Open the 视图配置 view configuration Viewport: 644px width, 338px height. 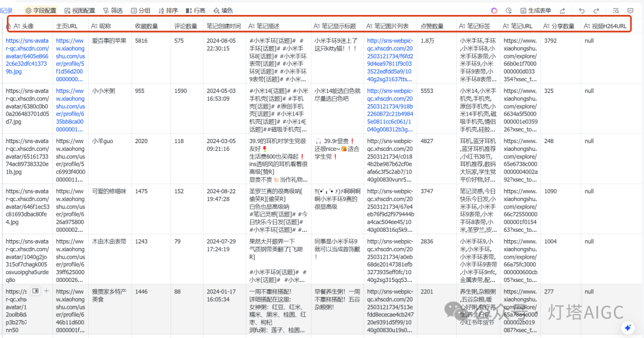click(80, 11)
